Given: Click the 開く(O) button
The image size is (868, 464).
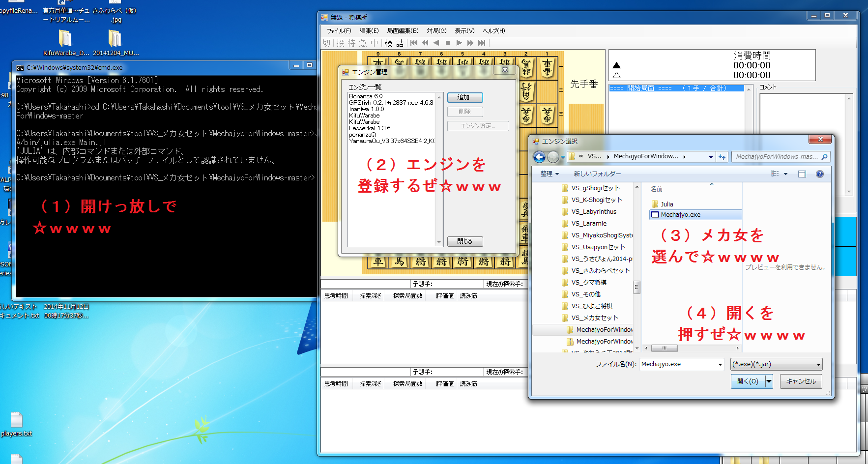Looking at the screenshot, I should click(x=748, y=381).
